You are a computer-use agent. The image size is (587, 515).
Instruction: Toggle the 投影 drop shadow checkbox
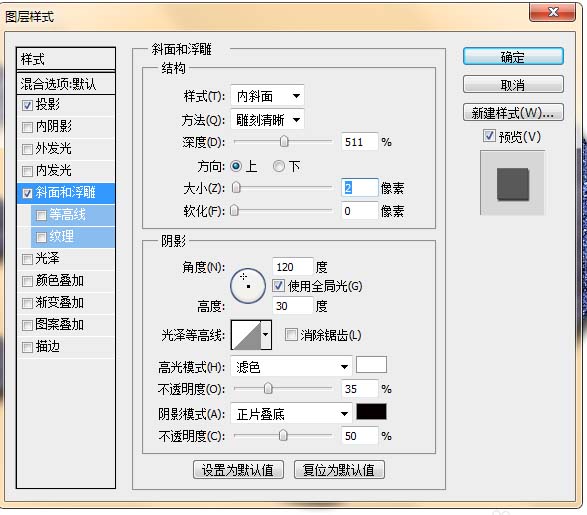[27, 105]
